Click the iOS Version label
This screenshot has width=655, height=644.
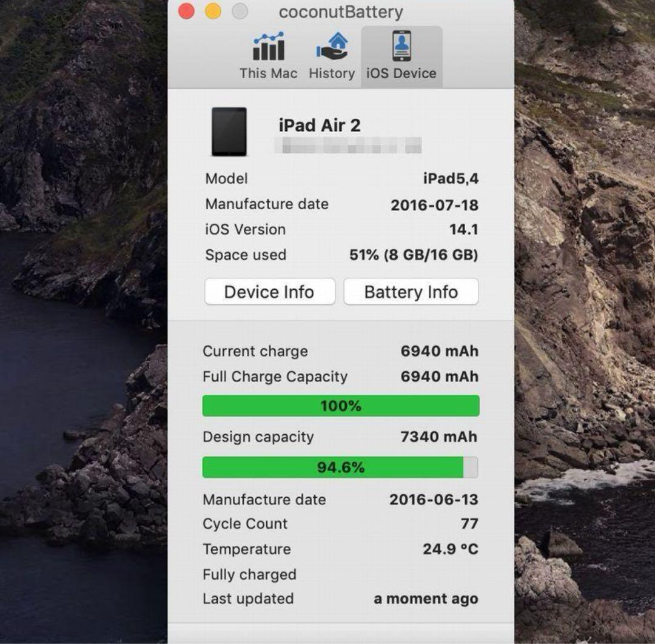(245, 230)
